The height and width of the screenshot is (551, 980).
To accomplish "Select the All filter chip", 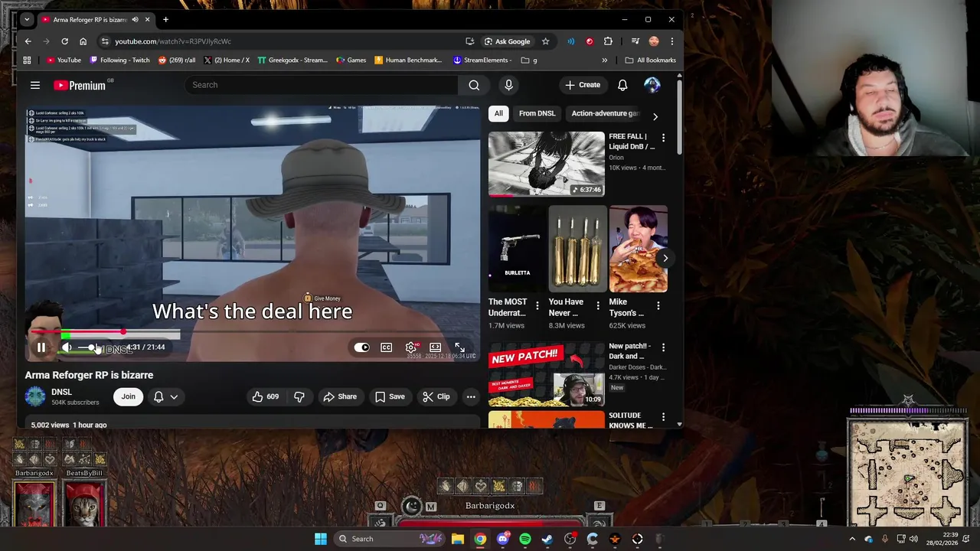I will [498, 113].
